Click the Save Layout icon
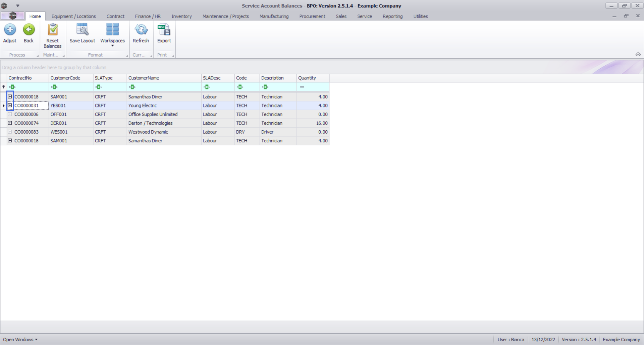This screenshot has width=644, height=345. 82,29
